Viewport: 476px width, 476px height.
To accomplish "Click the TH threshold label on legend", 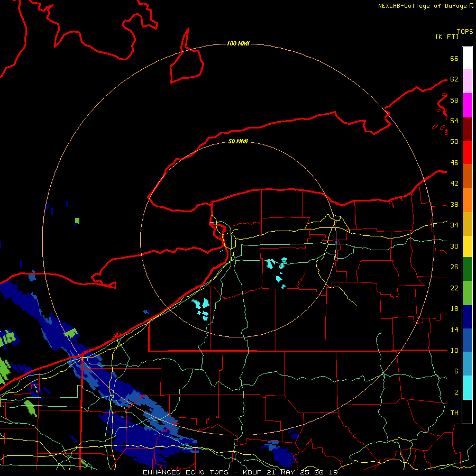I will tap(454, 413).
